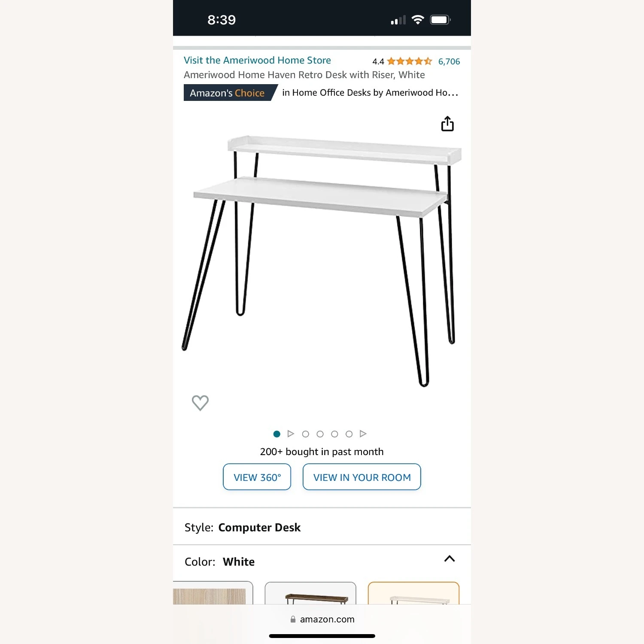644x644 pixels.
Task: Visit the Ameriwood Home Store
Action: coord(257,60)
